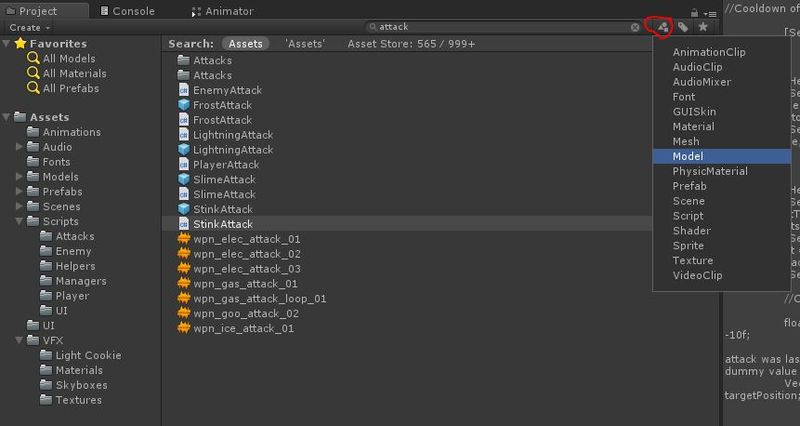Open the search by label tag icon

[683, 27]
